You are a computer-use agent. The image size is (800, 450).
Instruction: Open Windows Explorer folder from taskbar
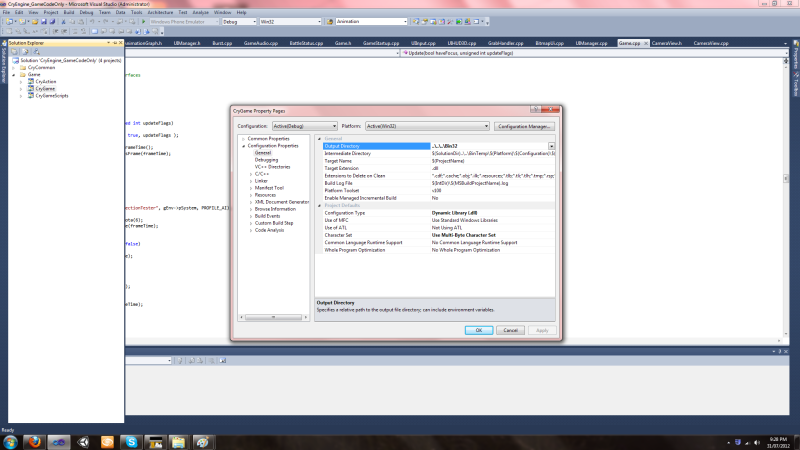[x=179, y=442]
